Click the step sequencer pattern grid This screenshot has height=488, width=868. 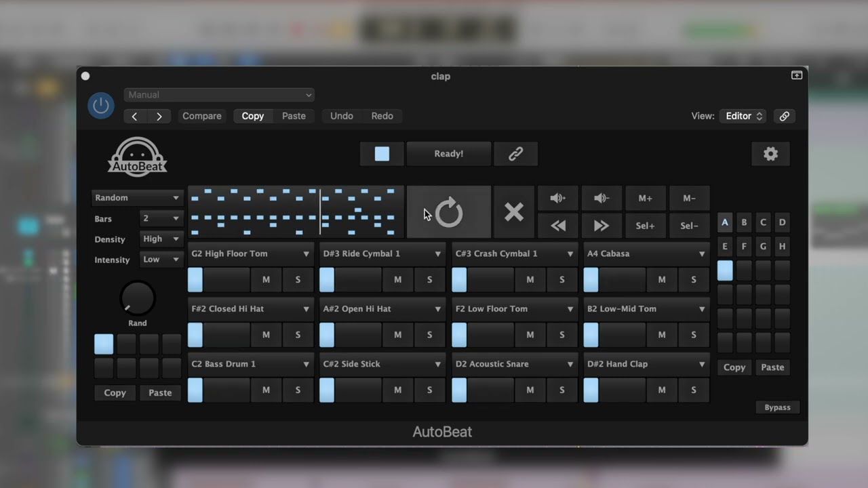(296, 212)
